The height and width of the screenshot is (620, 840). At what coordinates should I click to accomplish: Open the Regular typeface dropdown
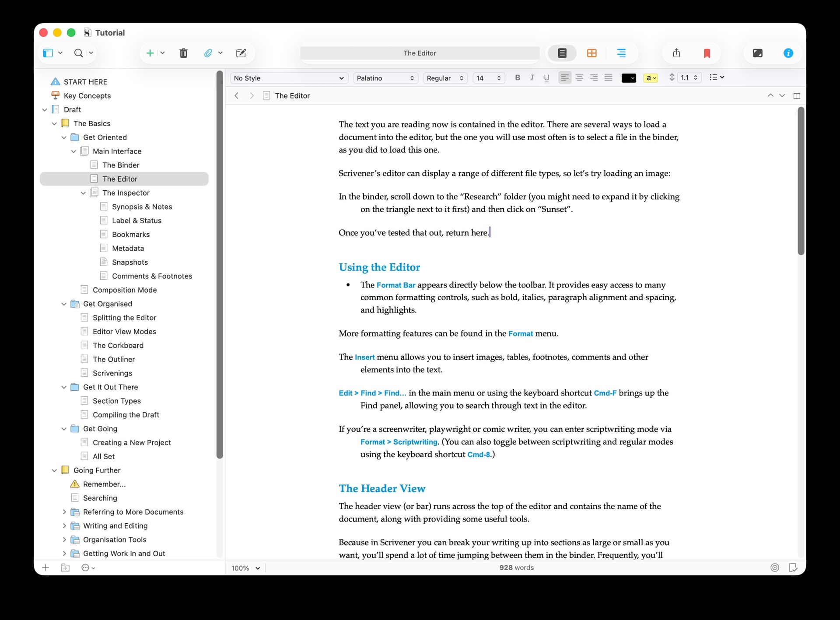pyautogui.click(x=445, y=78)
